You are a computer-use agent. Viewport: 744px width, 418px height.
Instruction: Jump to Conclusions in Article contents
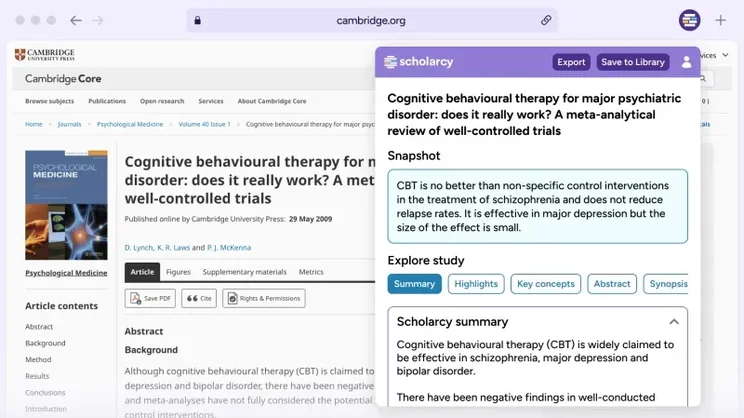[45, 393]
